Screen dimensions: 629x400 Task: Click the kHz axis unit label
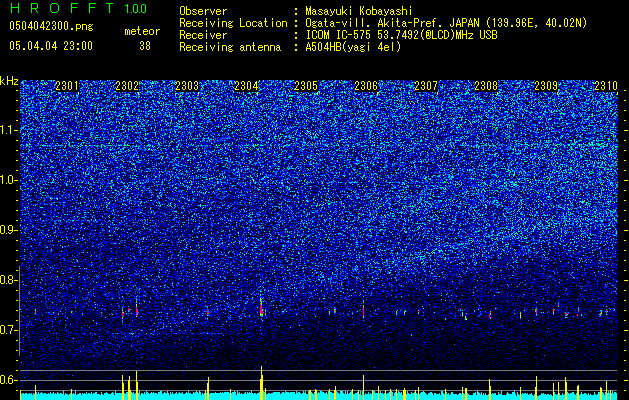tap(9, 81)
